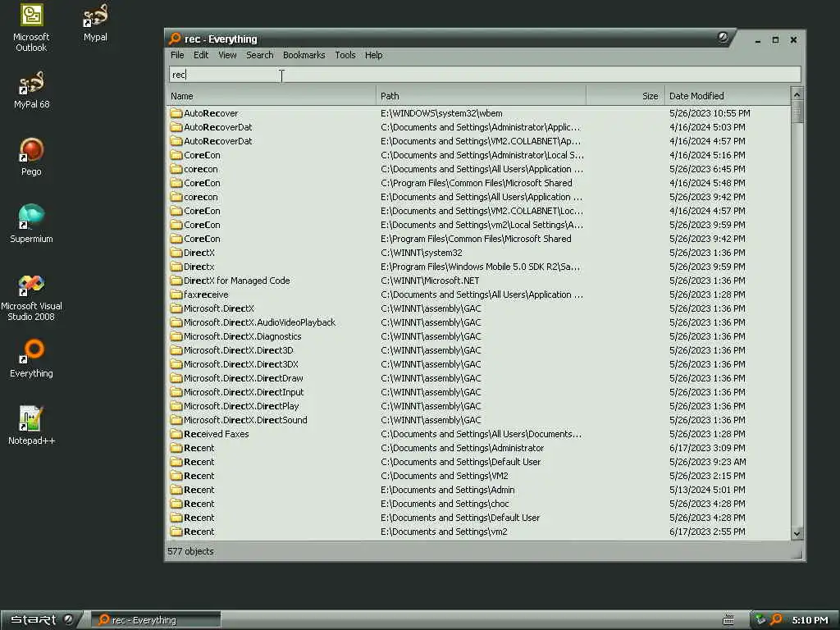This screenshot has width=840, height=630.
Task: Click the round gadget icon in title bar
Action: point(723,37)
